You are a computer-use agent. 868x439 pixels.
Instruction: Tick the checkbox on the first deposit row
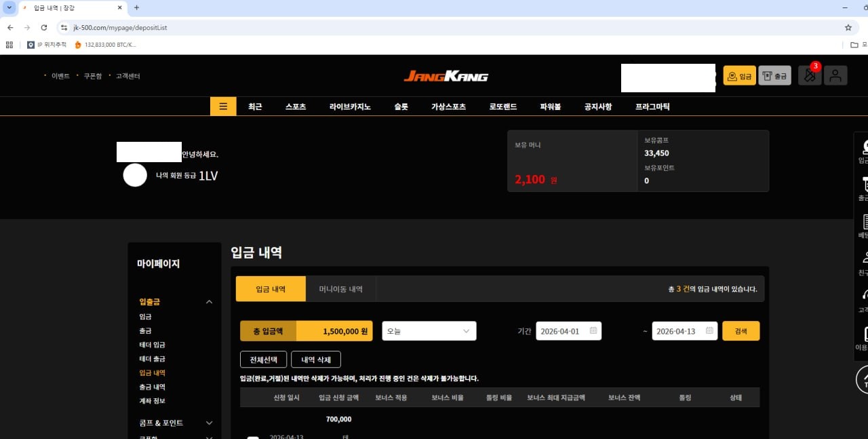click(252, 436)
